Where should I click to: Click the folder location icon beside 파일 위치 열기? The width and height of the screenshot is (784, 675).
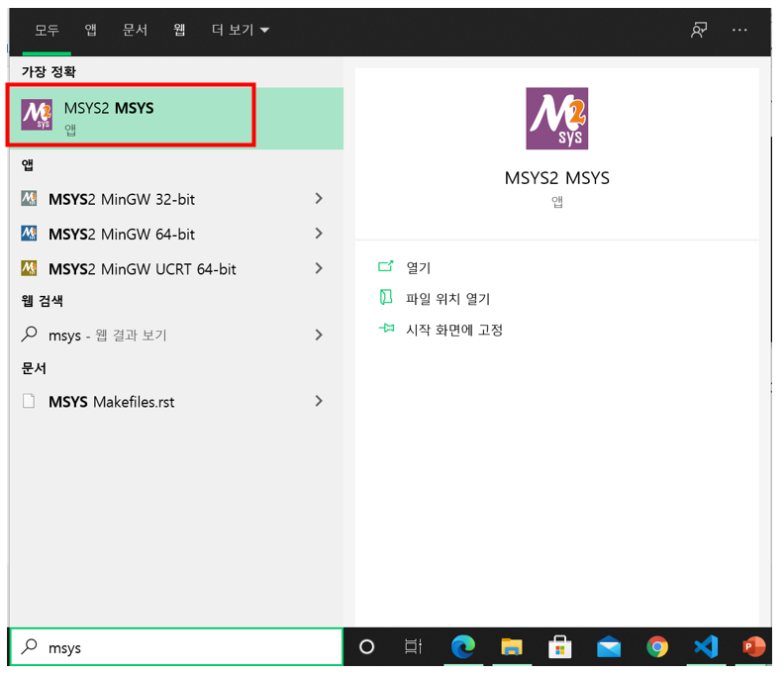386,297
